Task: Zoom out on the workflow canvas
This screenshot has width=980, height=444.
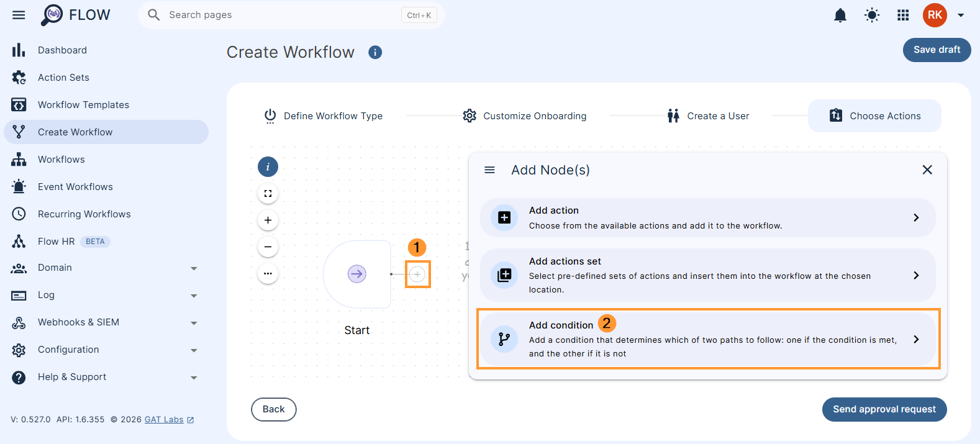Action: (268, 247)
